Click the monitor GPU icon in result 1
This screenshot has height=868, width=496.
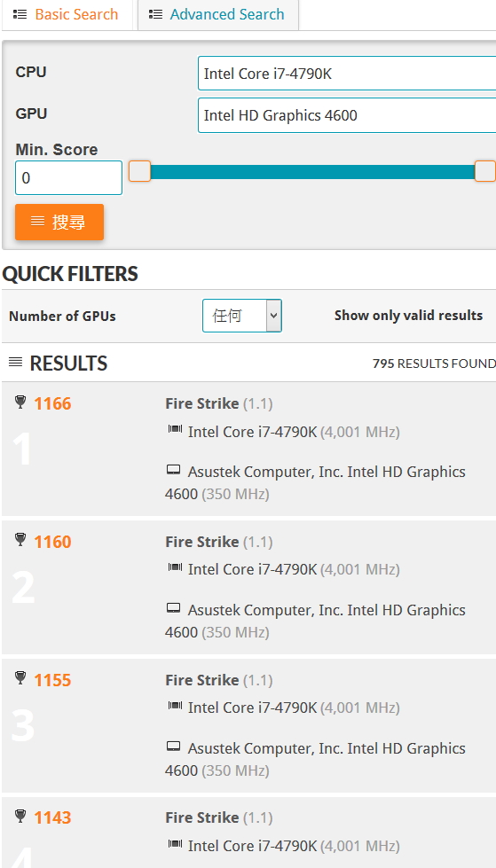click(173, 471)
